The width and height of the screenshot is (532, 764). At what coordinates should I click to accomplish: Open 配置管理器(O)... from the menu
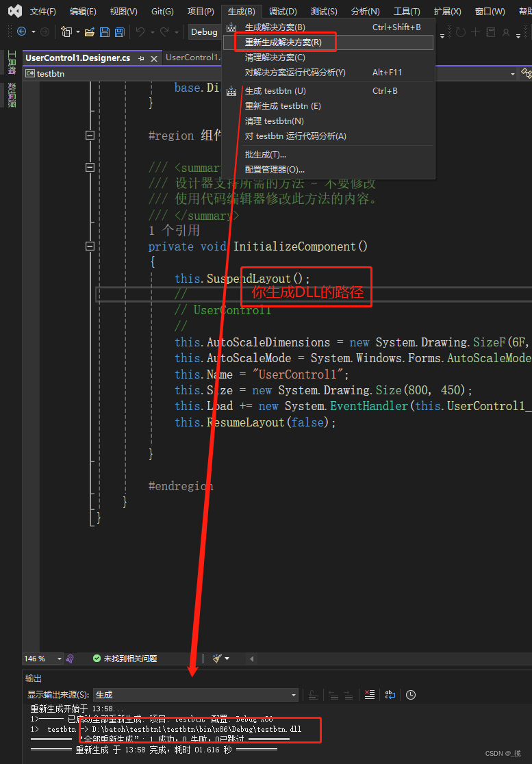pos(329,170)
